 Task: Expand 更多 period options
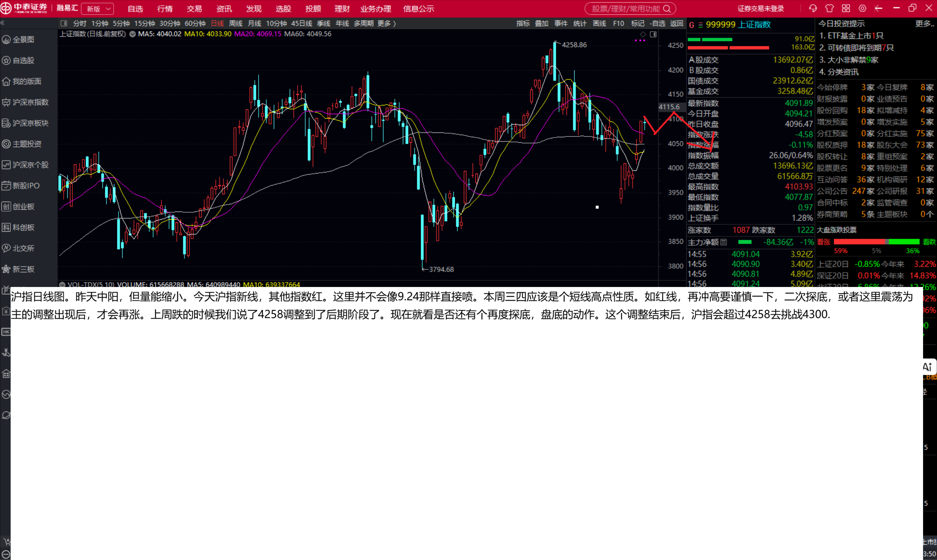387,23
